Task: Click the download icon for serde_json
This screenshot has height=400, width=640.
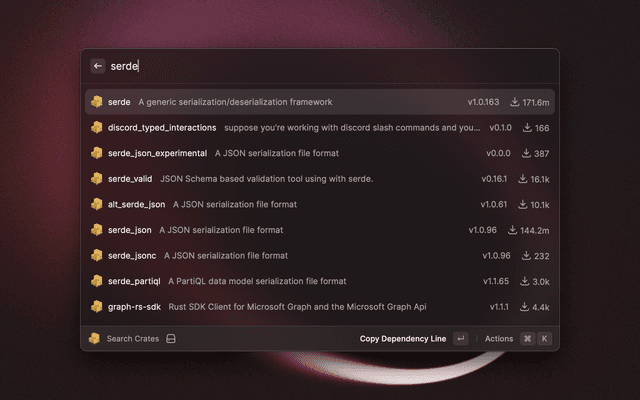Action: coord(513,230)
